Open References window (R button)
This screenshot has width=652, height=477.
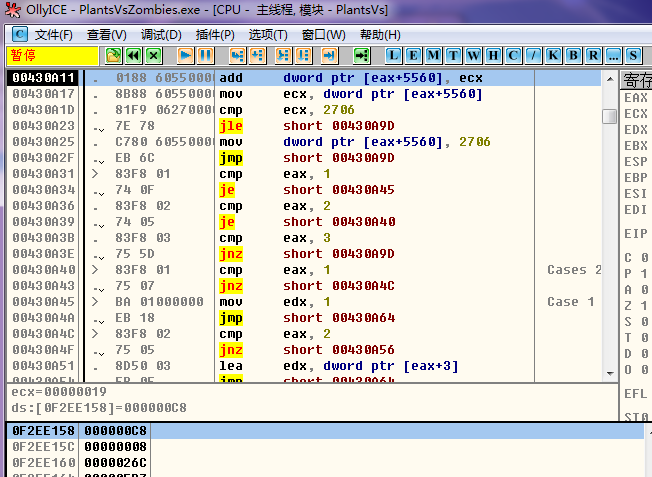(593, 55)
